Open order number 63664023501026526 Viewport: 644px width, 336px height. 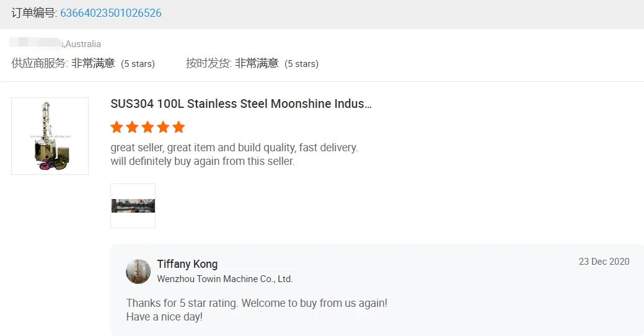coord(111,13)
